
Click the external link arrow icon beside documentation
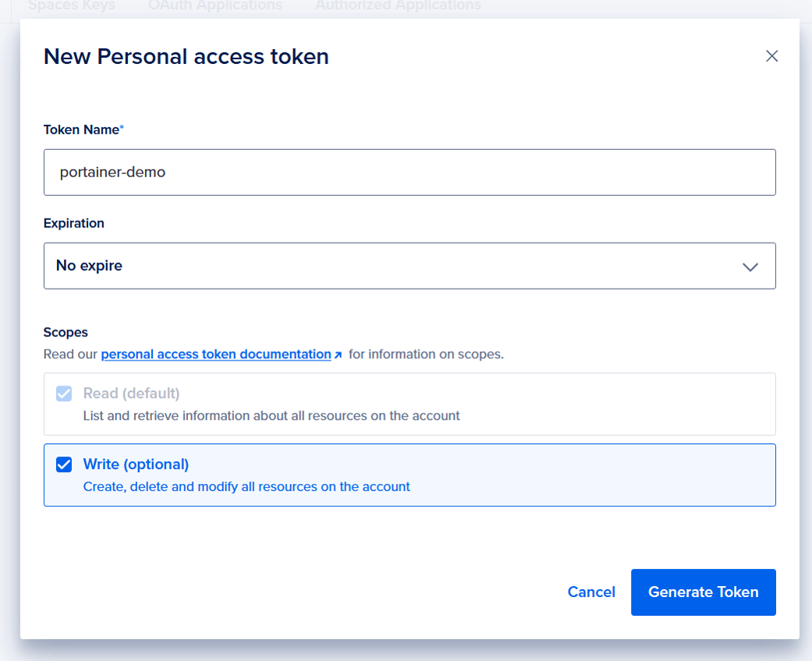click(339, 355)
